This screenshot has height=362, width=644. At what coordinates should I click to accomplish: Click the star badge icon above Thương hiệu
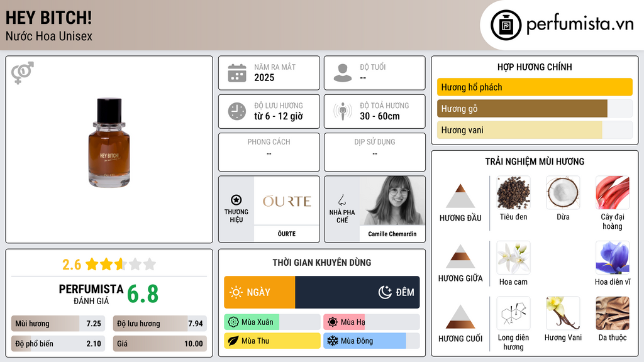(236, 200)
